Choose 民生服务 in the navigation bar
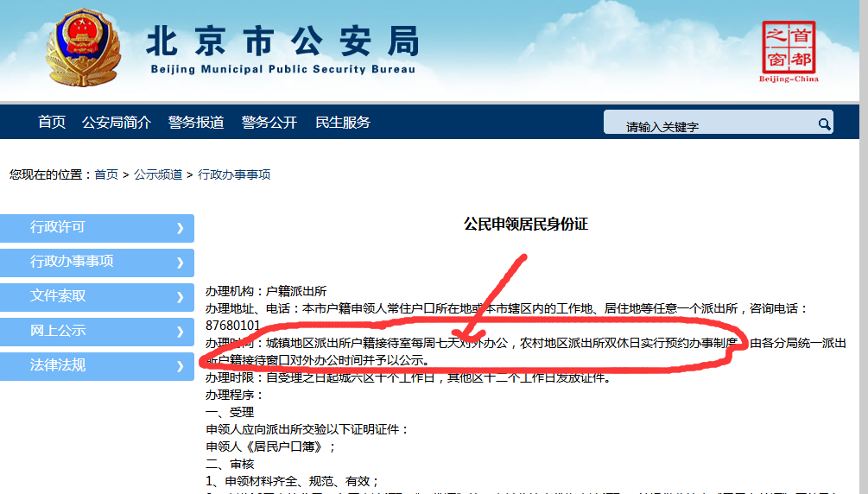This screenshot has width=868, height=494. coord(343,122)
